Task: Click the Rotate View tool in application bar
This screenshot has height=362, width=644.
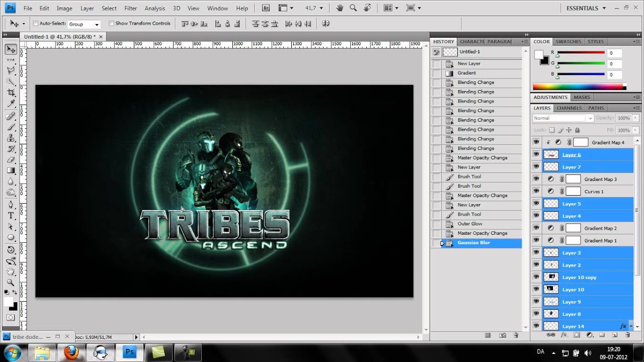Action: pos(368,8)
